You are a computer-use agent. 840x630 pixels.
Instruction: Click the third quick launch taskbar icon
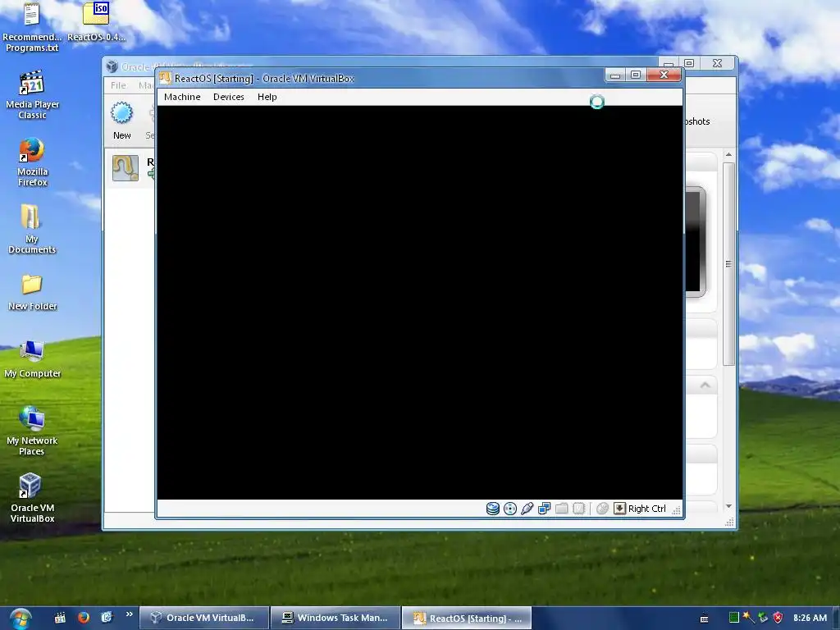tap(107, 618)
